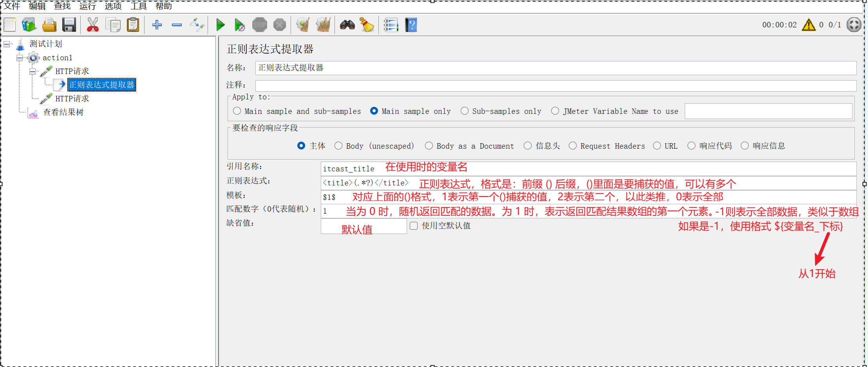This screenshot has width=868, height=367.
Task: Click the Paste clipboard icon
Action: [x=133, y=25]
